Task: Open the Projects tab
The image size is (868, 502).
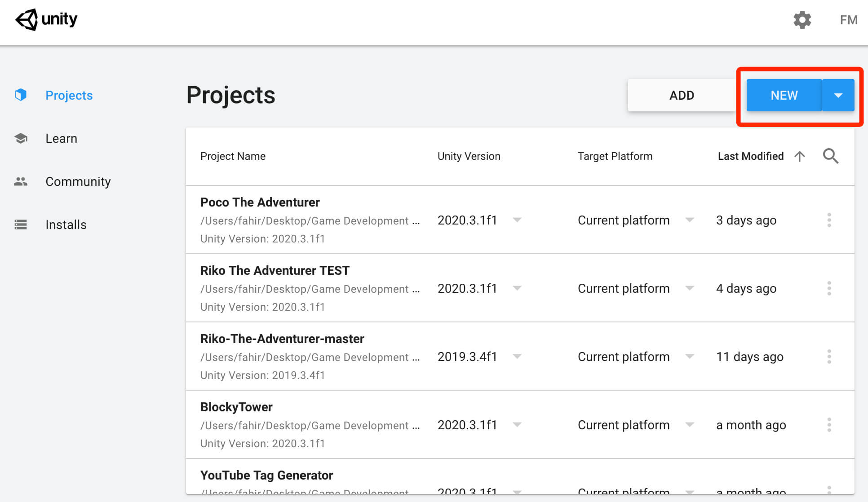Action: click(69, 95)
